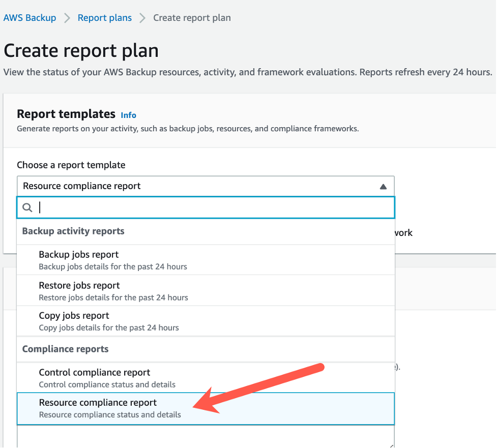Click the AWS Backup breadcrumb chevron

point(66,17)
